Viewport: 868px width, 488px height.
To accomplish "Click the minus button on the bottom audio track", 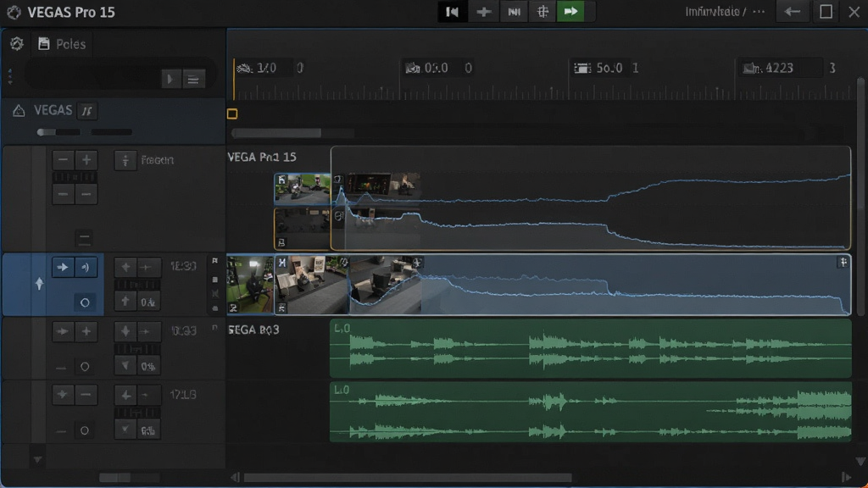I will (x=86, y=395).
